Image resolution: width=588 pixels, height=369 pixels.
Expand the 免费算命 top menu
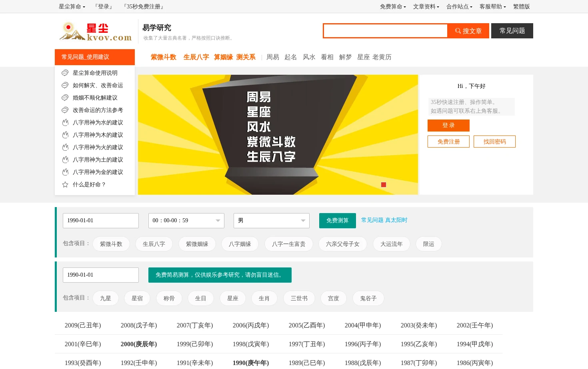click(x=393, y=6)
